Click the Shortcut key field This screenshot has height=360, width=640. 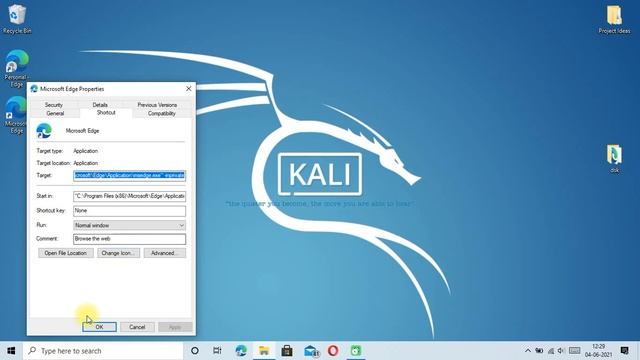129,211
